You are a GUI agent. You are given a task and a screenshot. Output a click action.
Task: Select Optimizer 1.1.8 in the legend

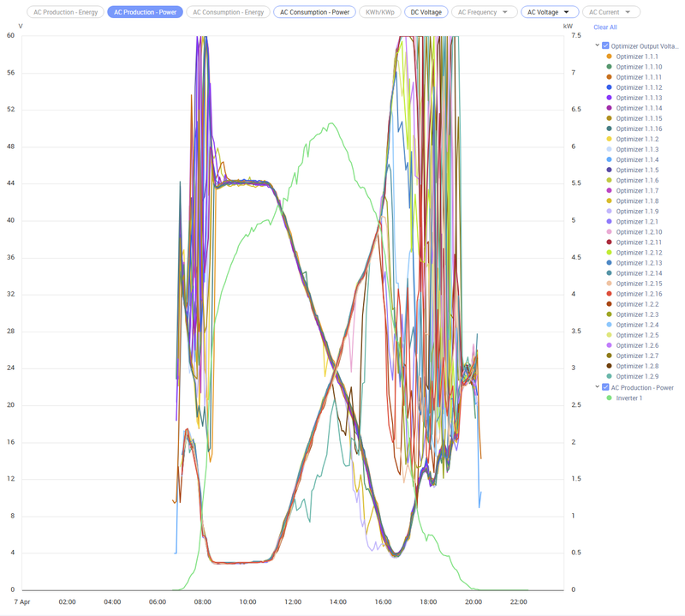(637, 201)
